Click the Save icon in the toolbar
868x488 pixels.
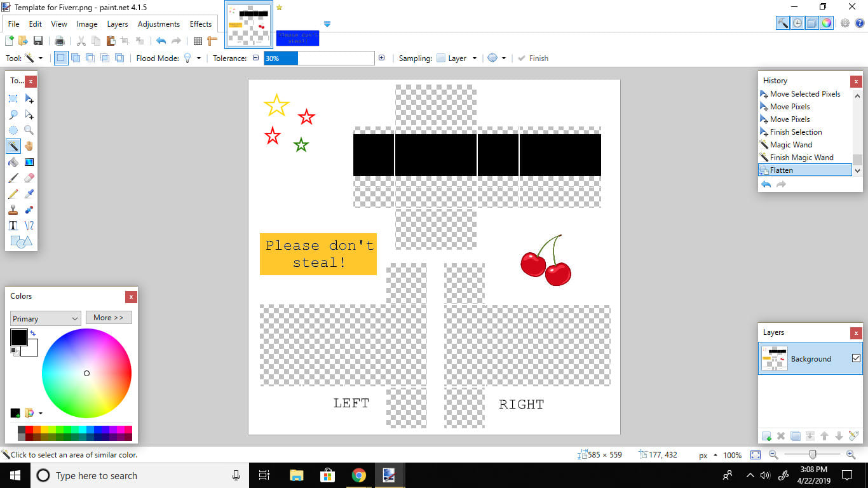(38, 41)
